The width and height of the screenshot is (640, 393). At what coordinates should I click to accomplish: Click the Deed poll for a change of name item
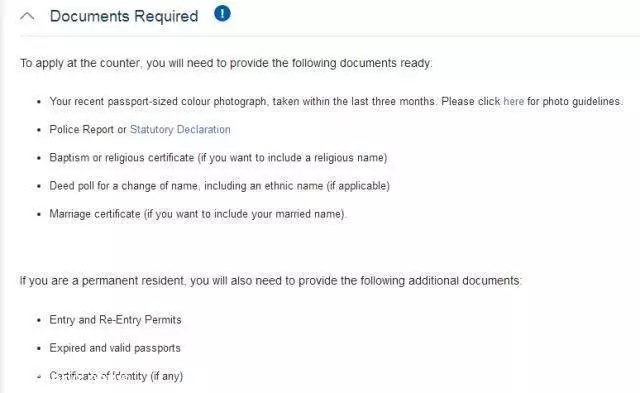coord(220,186)
